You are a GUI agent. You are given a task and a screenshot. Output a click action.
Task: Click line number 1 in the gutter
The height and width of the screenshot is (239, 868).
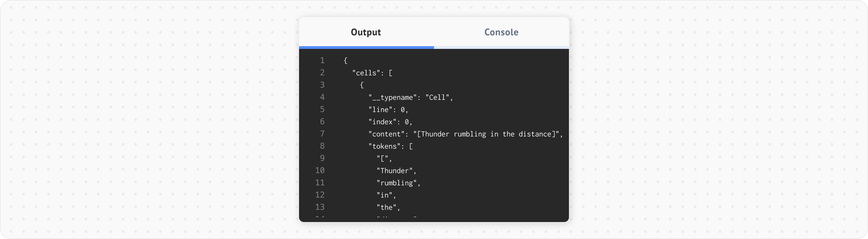click(x=322, y=61)
